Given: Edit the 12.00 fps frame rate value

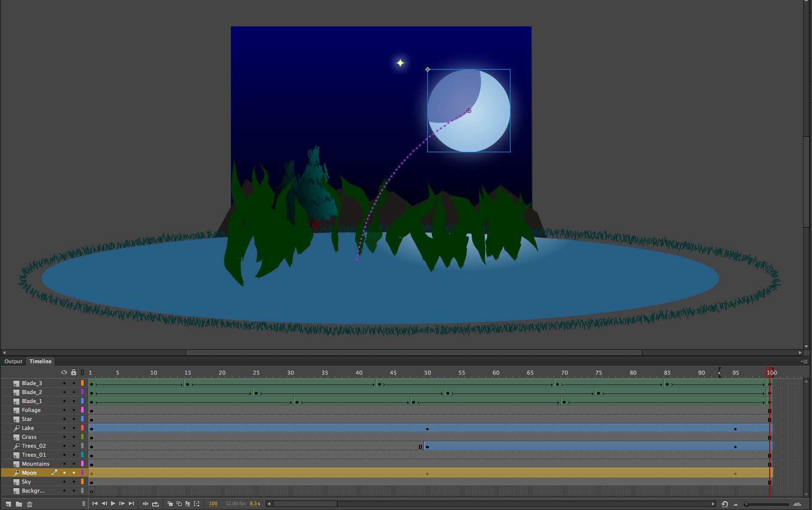Looking at the screenshot, I should (235, 504).
